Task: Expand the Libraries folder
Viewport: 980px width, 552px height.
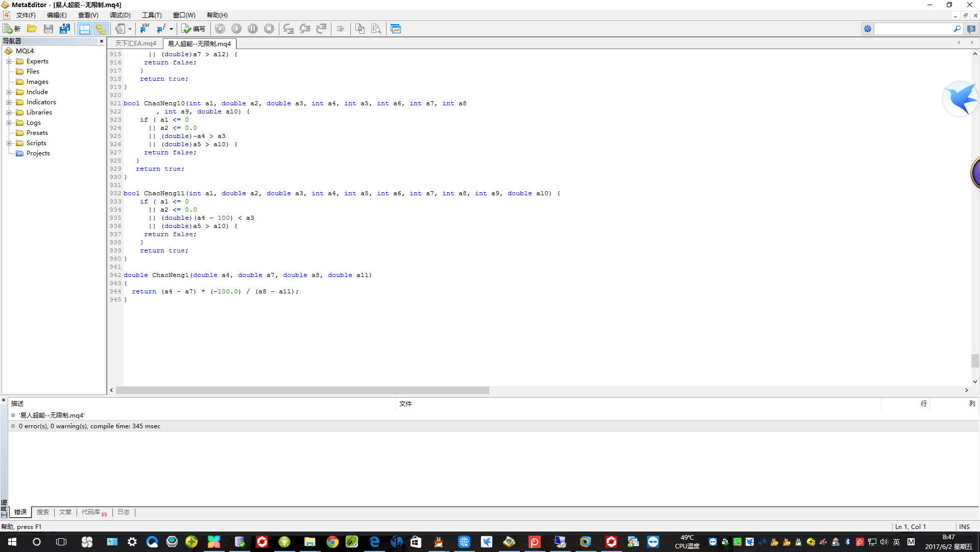Action: point(9,112)
